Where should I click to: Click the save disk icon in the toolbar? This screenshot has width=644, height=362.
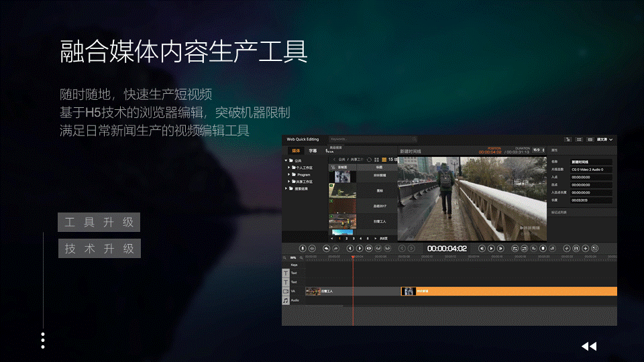click(x=576, y=248)
